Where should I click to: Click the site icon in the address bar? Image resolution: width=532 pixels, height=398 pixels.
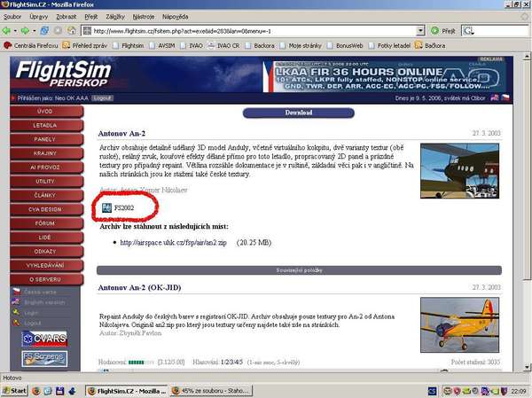point(87,31)
